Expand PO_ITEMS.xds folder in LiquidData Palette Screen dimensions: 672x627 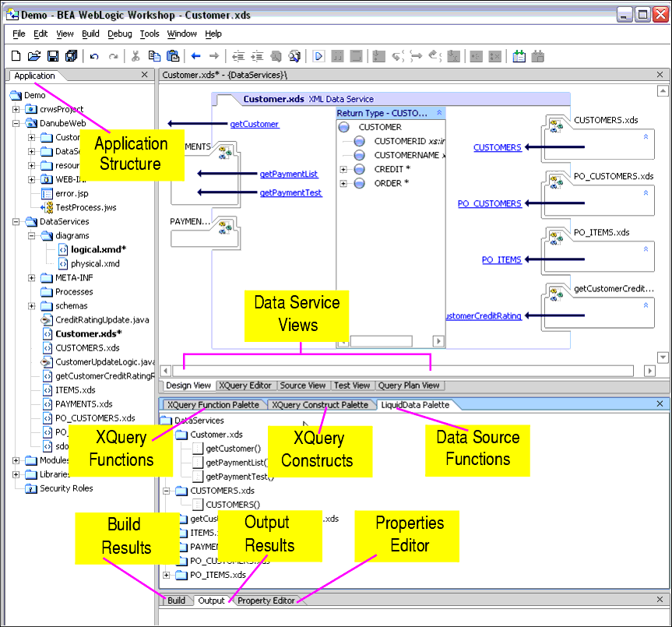pyautogui.click(x=167, y=575)
